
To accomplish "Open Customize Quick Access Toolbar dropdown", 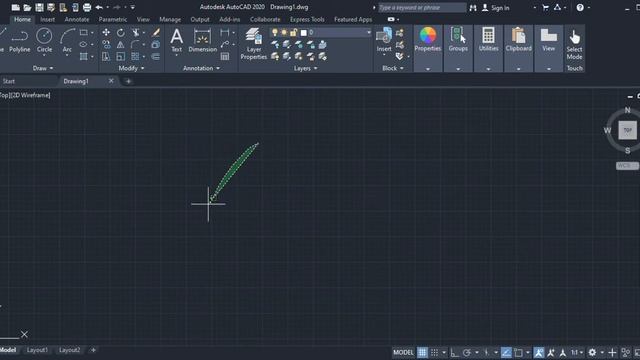I will click(133, 7).
